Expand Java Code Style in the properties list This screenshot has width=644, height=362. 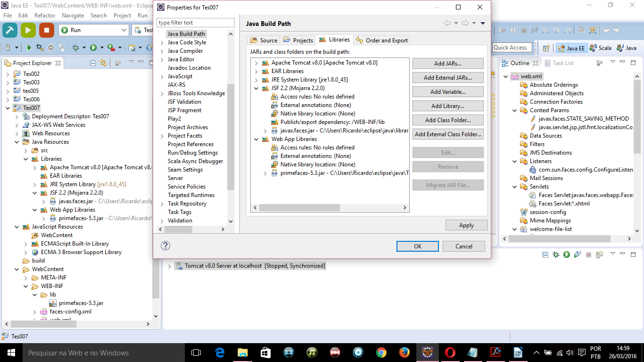162,42
